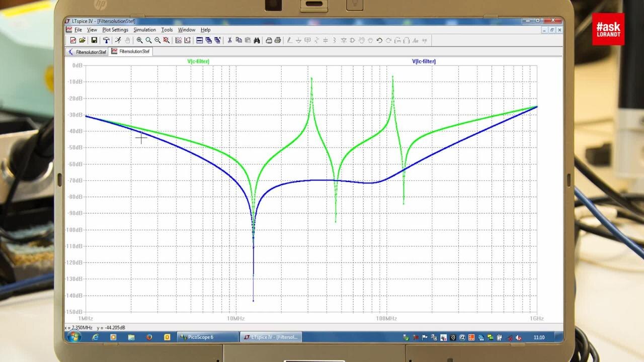644x362 pixels.
Task: Click the Zoom in magnifier icon
Action: 139,40
